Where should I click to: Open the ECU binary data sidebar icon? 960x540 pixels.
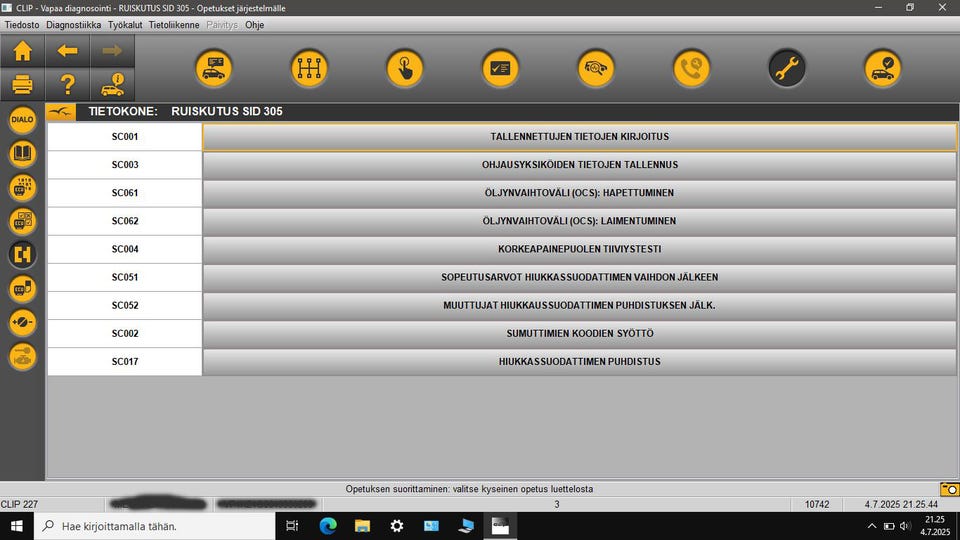(22, 187)
